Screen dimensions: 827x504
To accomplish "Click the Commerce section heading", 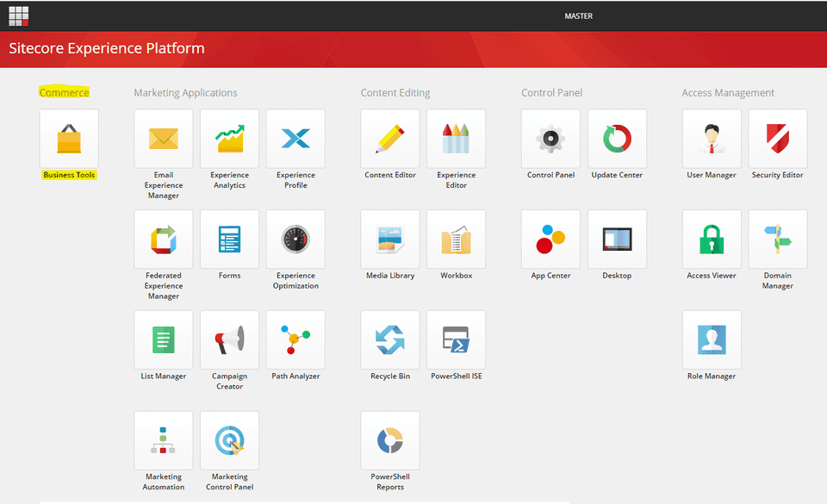I will (x=64, y=93).
